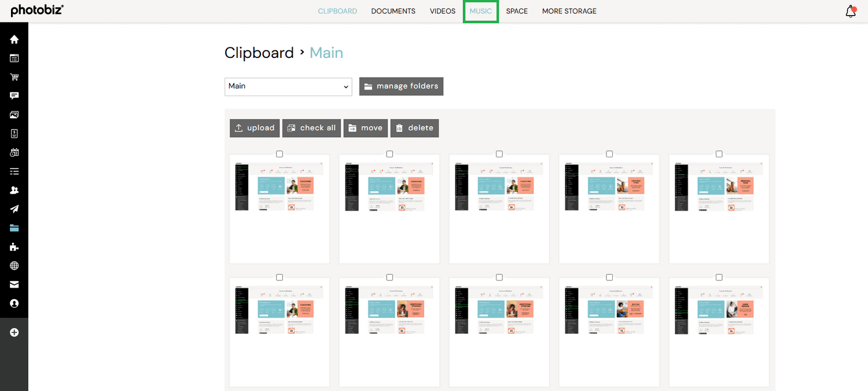Expand the Main folder dropdown
The width and height of the screenshot is (868, 391).
click(288, 87)
